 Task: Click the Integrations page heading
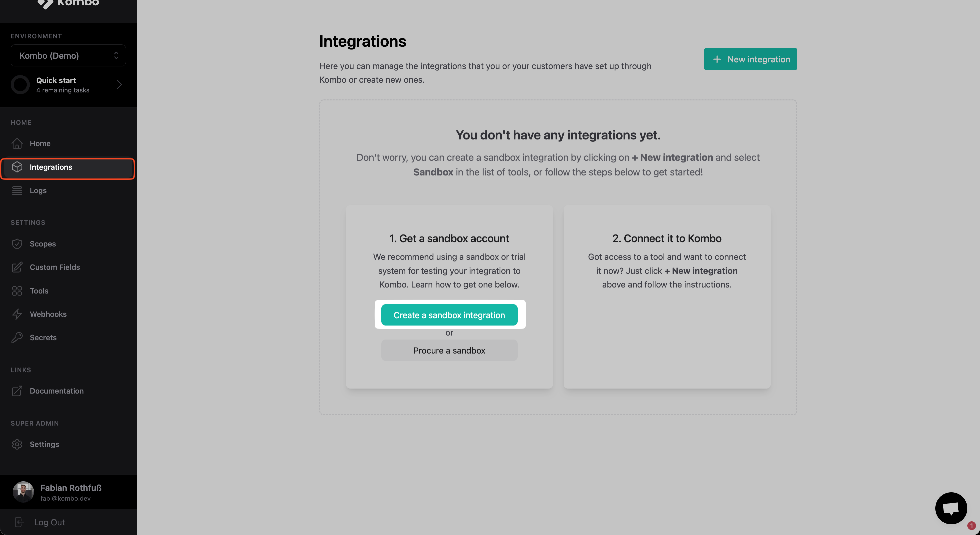tap(363, 41)
